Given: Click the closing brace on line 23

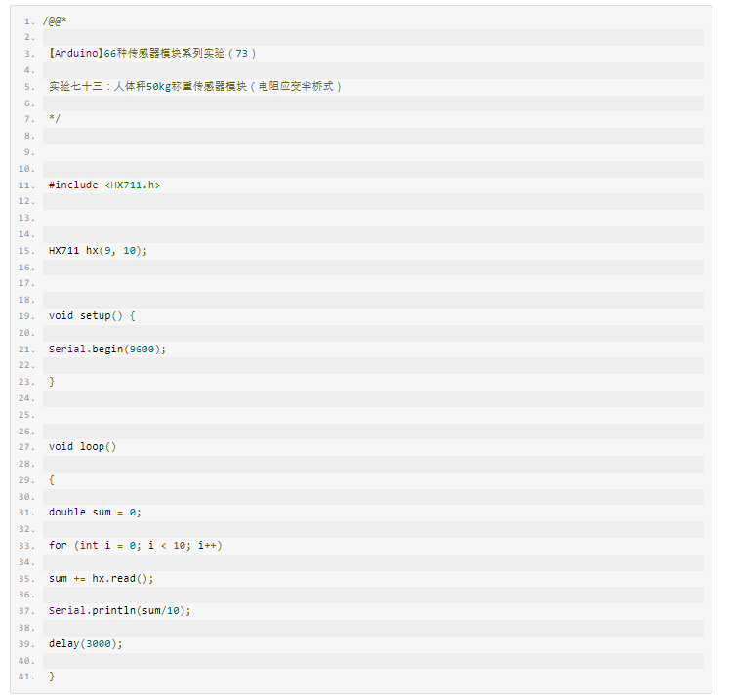Looking at the screenshot, I should pyautogui.click(x=52, y=382).
